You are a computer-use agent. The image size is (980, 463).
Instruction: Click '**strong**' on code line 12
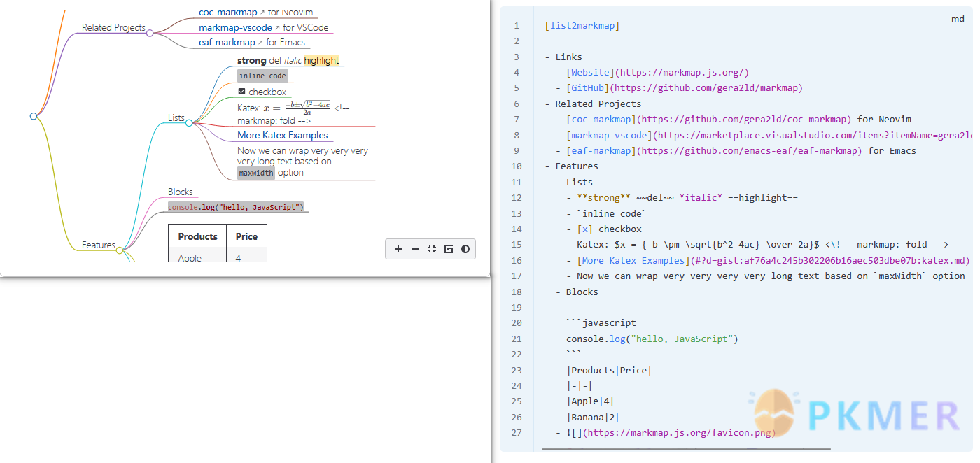604,198
